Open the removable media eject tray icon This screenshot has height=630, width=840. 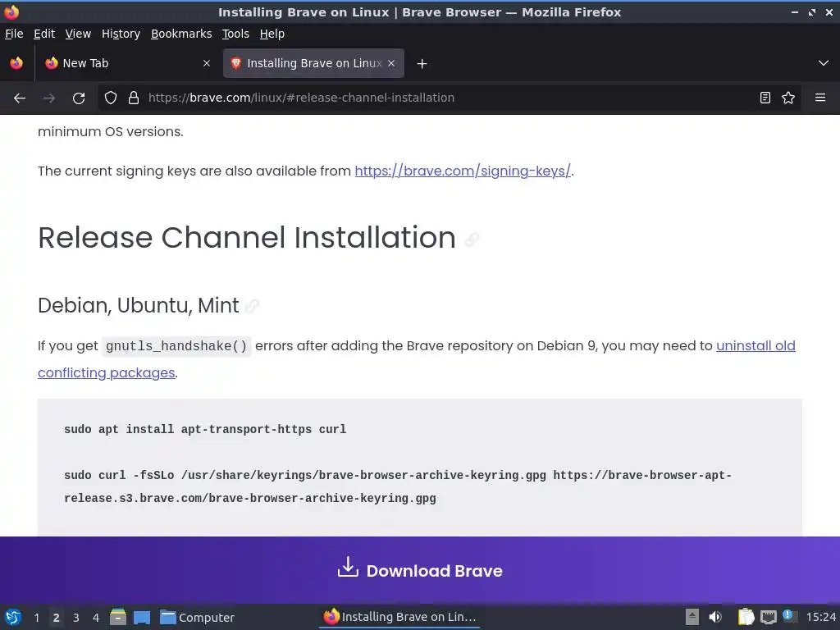pyautogui.click(x=692, y=617)
